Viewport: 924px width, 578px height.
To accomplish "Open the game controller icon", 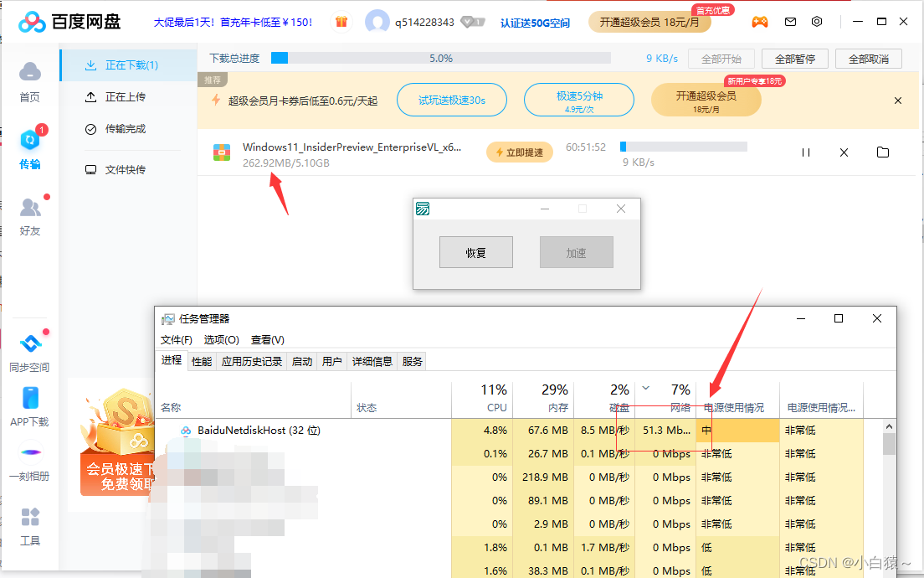I will 760,22.
